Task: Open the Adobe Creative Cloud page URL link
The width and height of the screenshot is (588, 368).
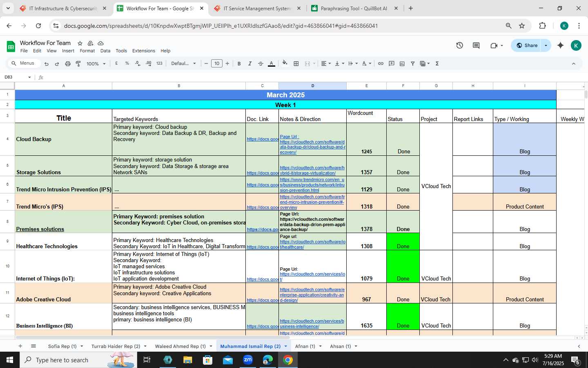Action: point(312,295)
